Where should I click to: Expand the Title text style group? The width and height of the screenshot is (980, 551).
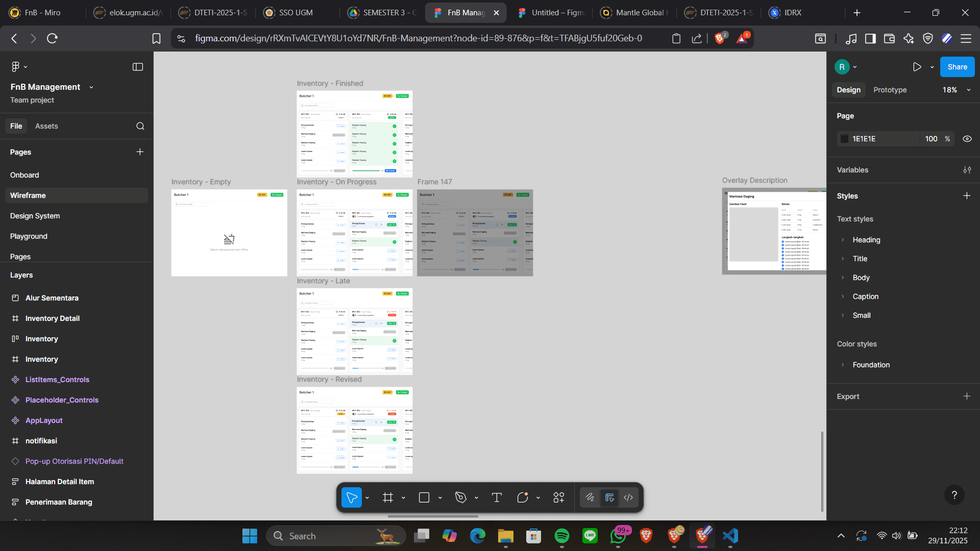pyautogui.click(x=843, y=259)
